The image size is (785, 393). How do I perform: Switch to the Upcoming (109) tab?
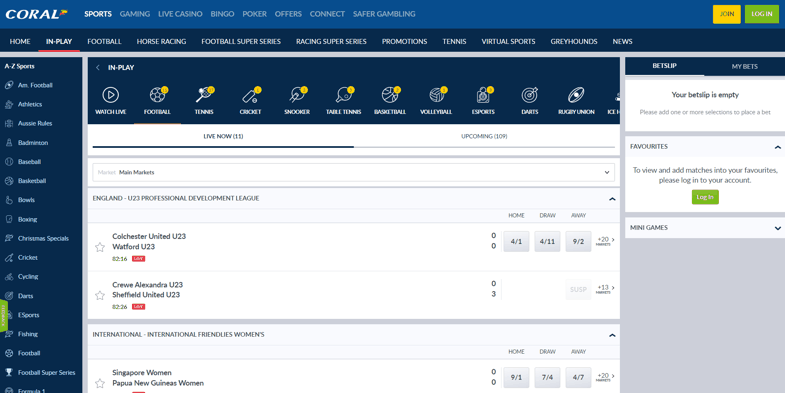(x=484, y=136)
